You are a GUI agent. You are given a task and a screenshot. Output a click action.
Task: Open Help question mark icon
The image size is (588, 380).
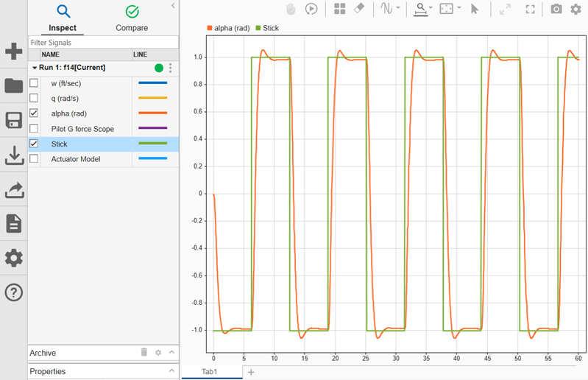coord(14,292)
